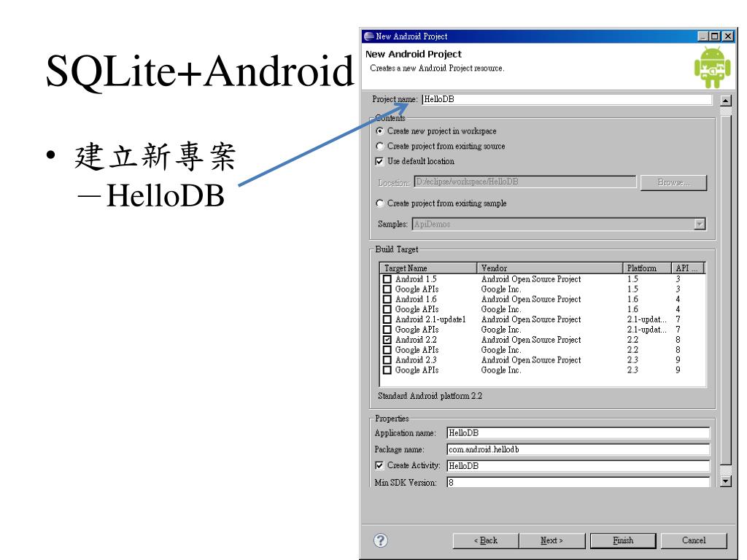Viewport: 747px width, 560px height.
Task: Click the dialog vertical scrollbar thumb
Action: pyautogui.click(x=726, y=289)
